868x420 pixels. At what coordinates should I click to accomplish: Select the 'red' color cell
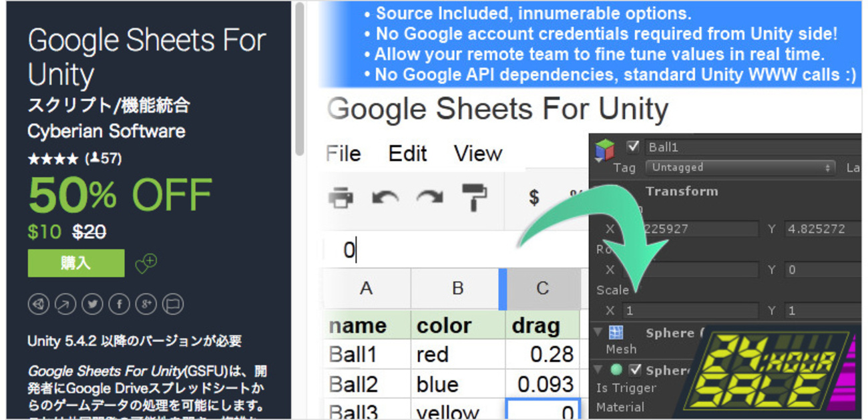[x=457, y=355]
